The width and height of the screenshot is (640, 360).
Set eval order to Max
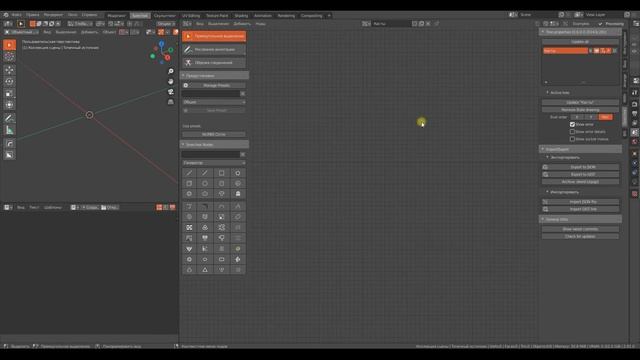coord(605,117)
